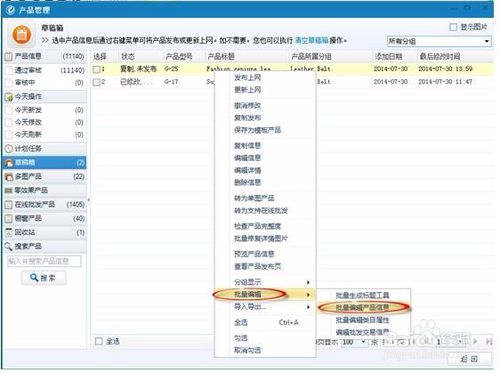Click the 搜索 button

pos(44,278)
